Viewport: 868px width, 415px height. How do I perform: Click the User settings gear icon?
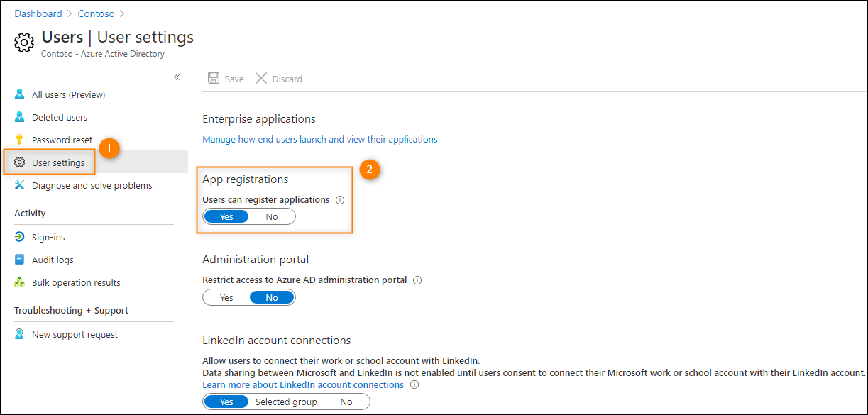20,162
